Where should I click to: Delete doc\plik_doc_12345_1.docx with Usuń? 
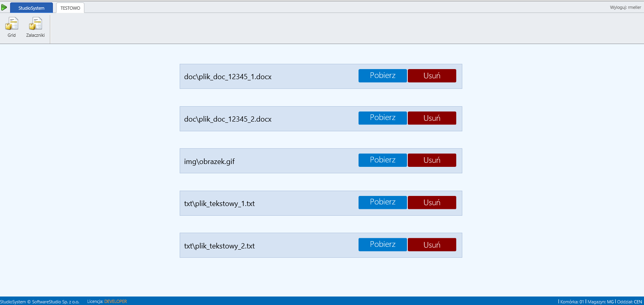click(432, 76)
